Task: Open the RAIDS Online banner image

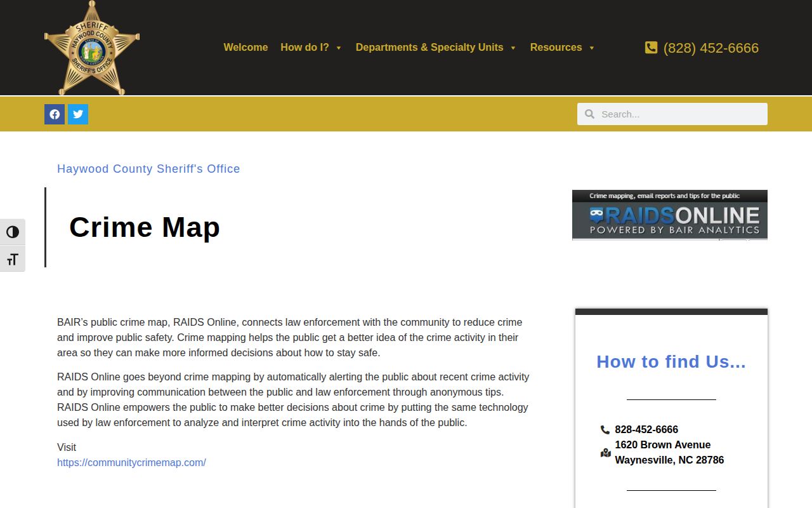Action: point(670,215)
